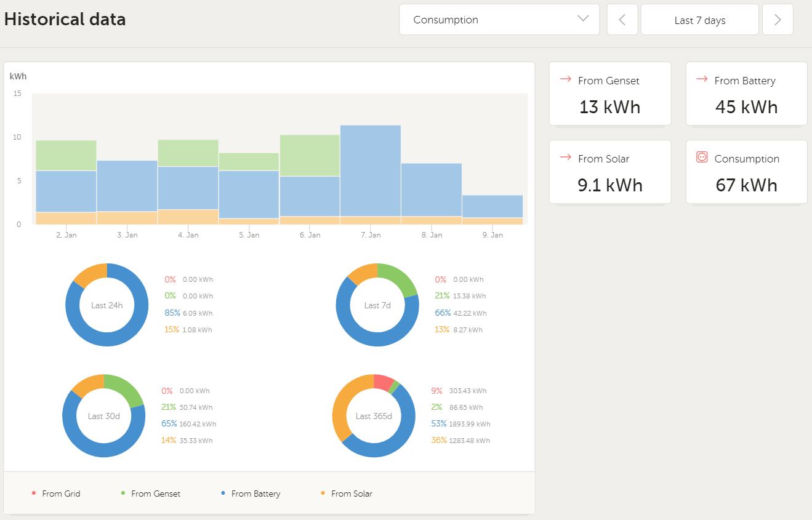Screen dimensions: 812x520
Task: Open the Last 7 days range selector
Action: coord(700,20)
